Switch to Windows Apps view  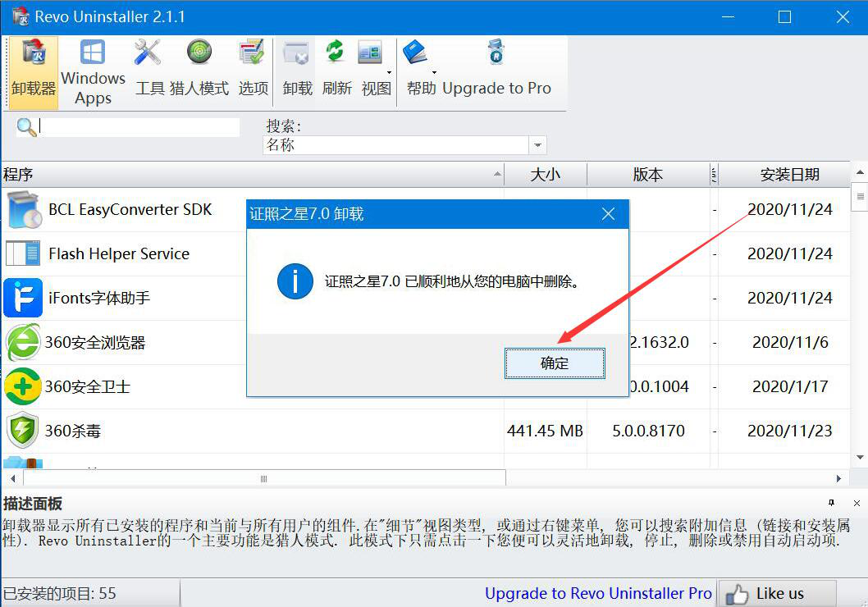93,72
